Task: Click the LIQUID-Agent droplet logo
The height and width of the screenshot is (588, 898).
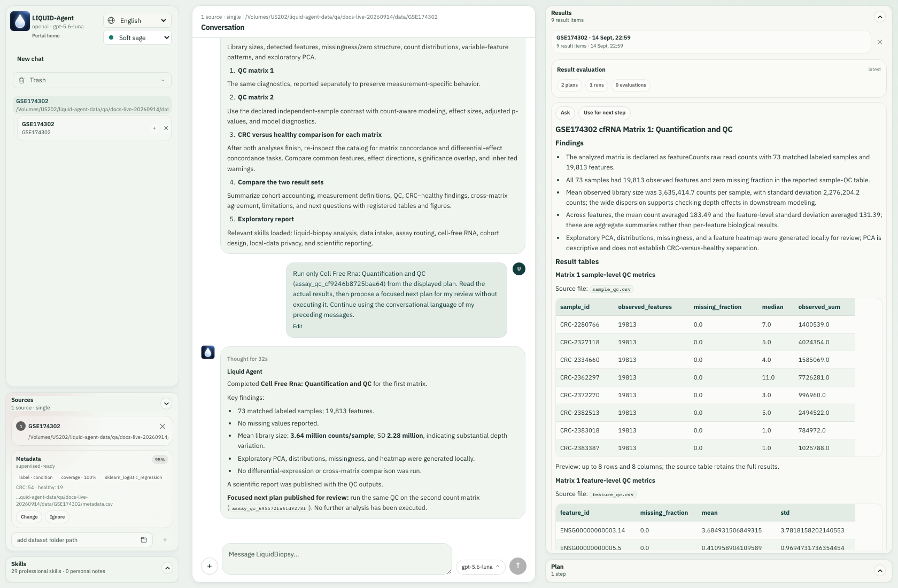Action: (x=20, y=21)
